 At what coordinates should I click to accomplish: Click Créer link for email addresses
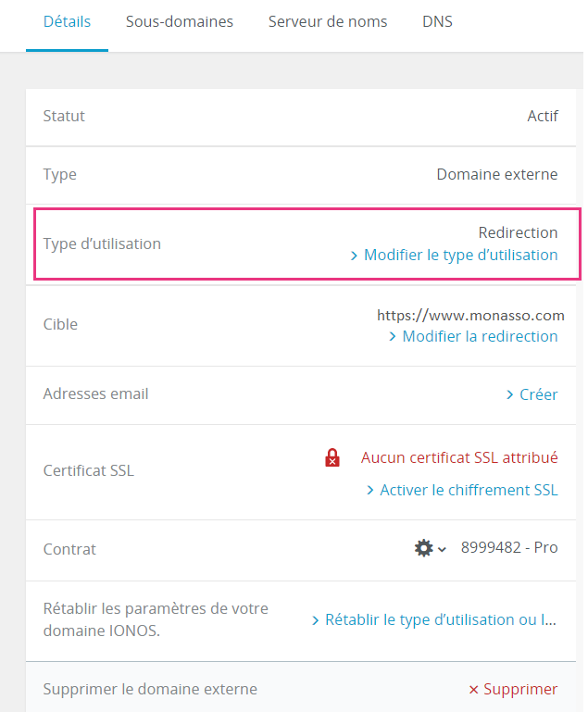click(539, 394)
